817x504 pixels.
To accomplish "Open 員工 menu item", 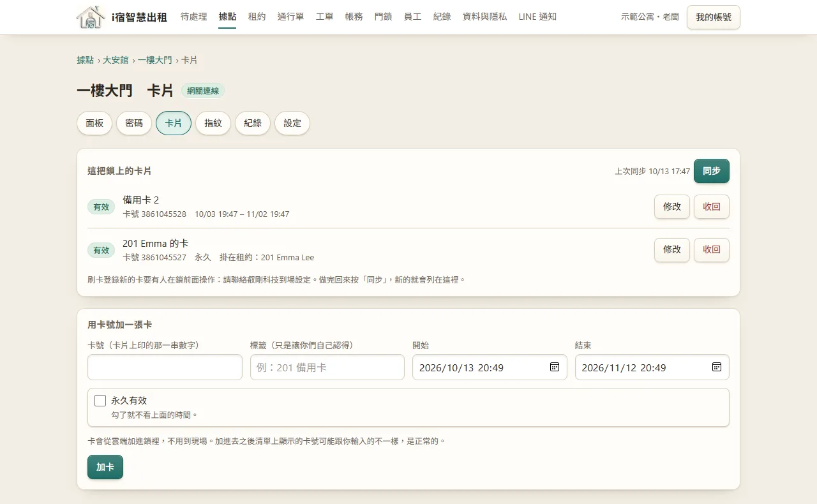I will (x=413, y=17).
